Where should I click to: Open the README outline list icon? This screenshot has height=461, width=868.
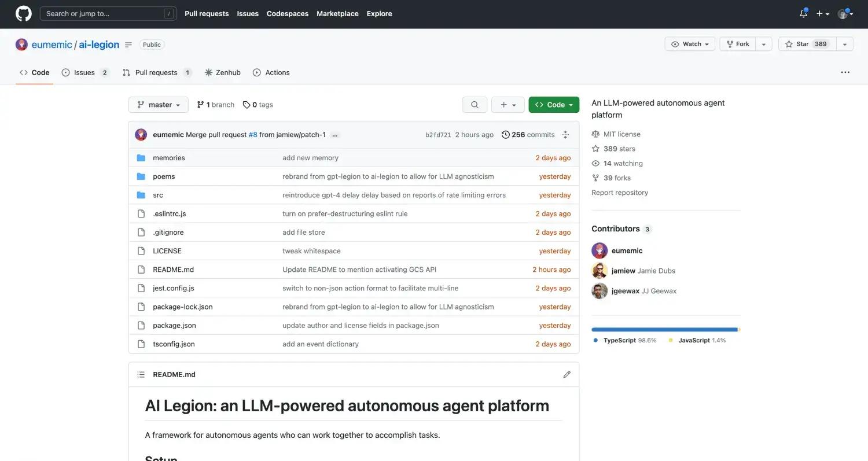coord(141,374)
